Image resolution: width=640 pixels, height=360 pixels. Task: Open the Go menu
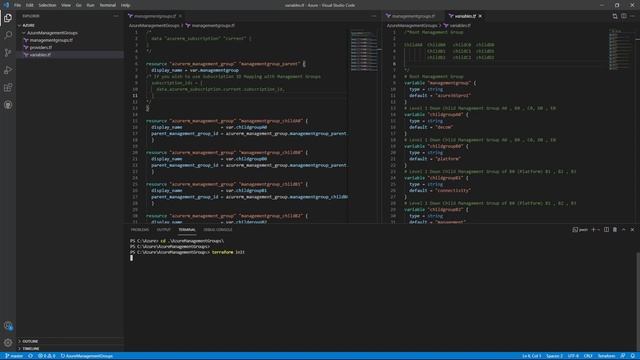click(x=79, y=5)
